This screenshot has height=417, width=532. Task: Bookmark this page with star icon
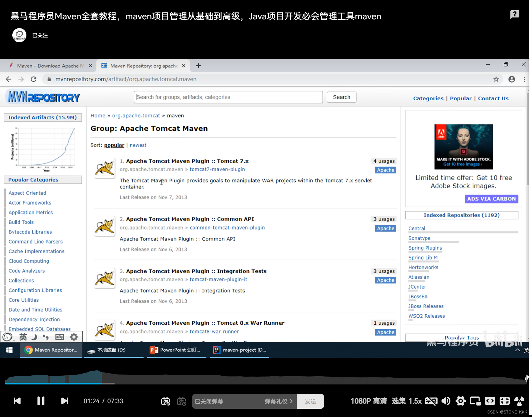tap(496, 79)
